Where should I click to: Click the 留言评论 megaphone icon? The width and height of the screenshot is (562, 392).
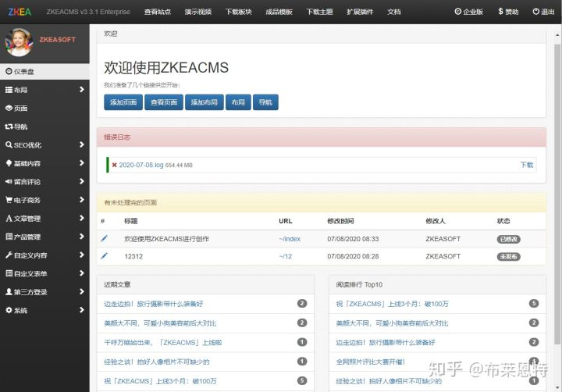(x=9, y=181)
